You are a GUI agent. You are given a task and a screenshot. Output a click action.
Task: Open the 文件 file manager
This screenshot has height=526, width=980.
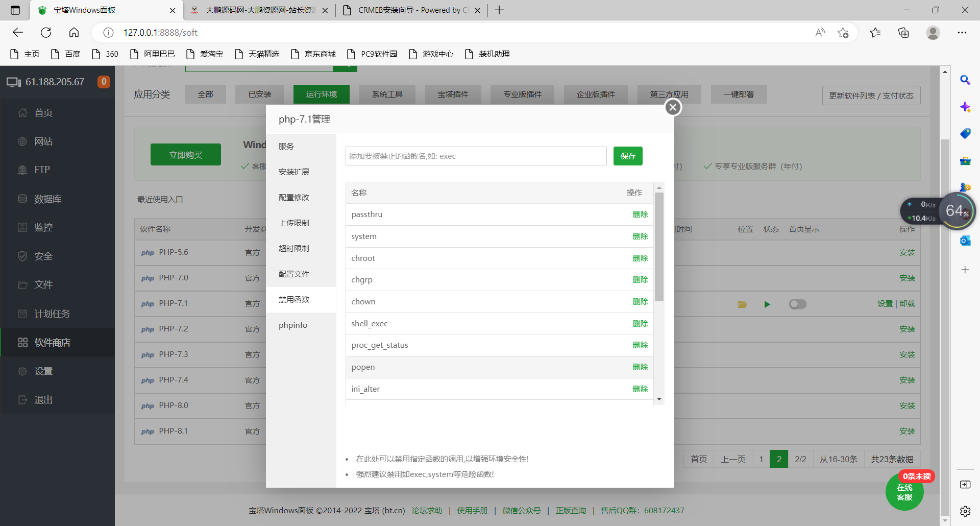pos(43,284)
